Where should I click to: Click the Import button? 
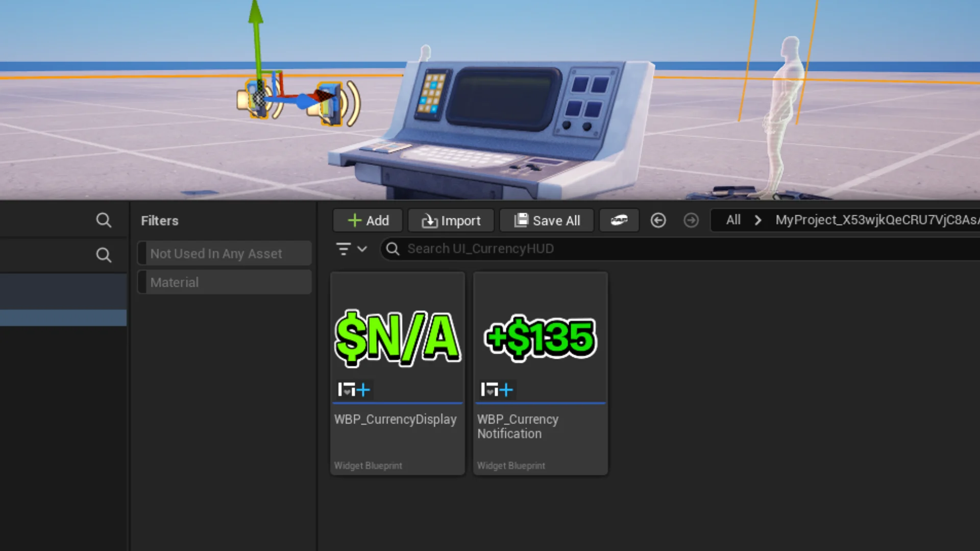tap(451, 220)
